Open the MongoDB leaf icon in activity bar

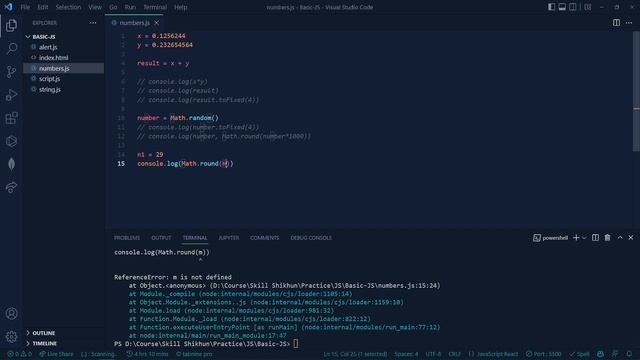[11, 164]
